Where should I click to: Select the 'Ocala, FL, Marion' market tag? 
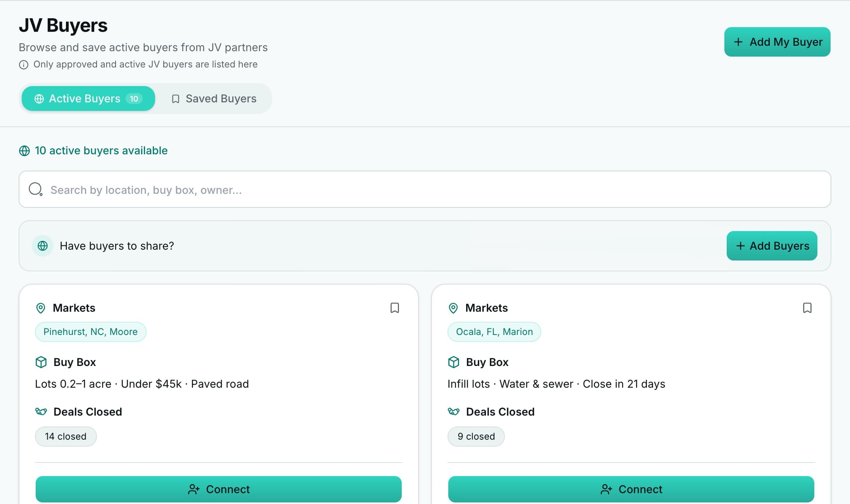pos(494,332)
